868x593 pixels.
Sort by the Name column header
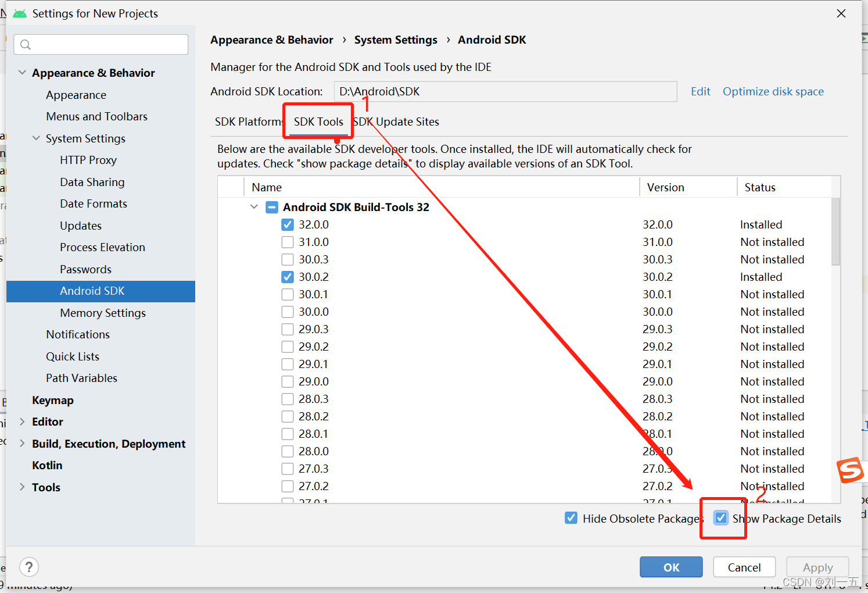442,187
